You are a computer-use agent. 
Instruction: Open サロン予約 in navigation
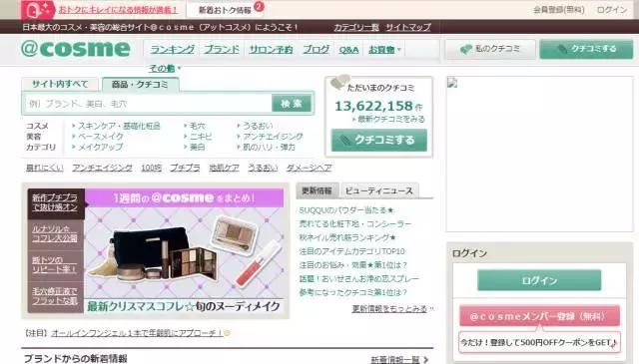click(x=271, y=49)
